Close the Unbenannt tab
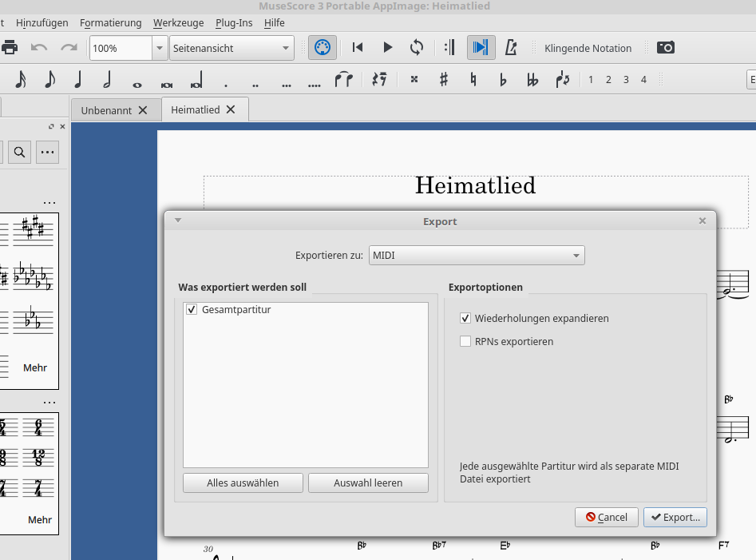756x560 pixels. (x=143, y=110)
